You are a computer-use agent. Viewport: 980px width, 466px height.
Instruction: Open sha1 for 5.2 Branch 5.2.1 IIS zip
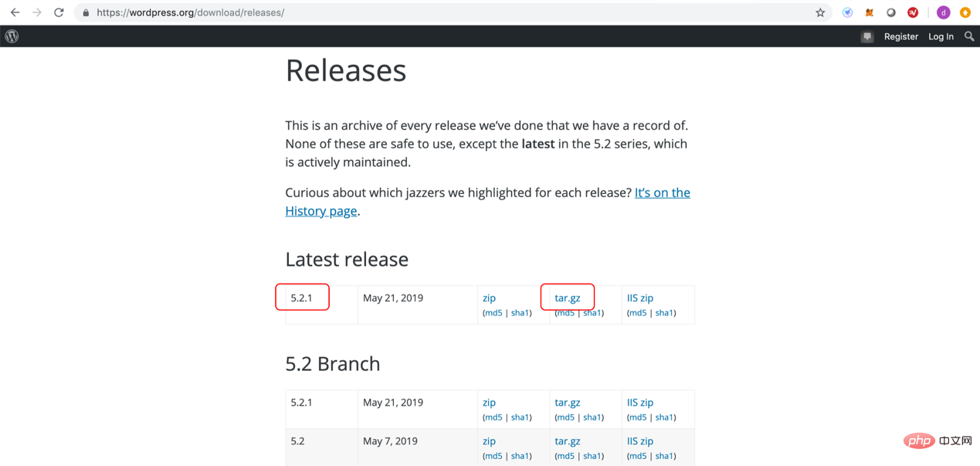coord(664,417)
